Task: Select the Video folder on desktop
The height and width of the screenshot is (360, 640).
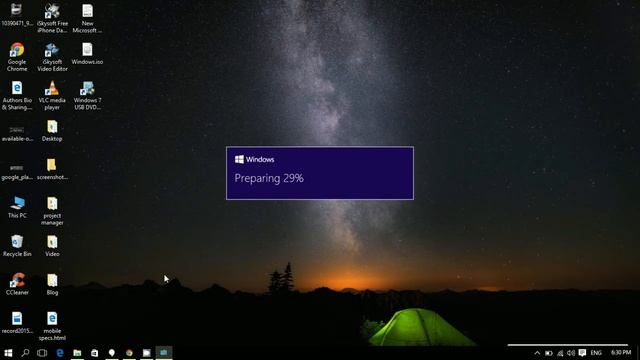Action: pos(52,246)
